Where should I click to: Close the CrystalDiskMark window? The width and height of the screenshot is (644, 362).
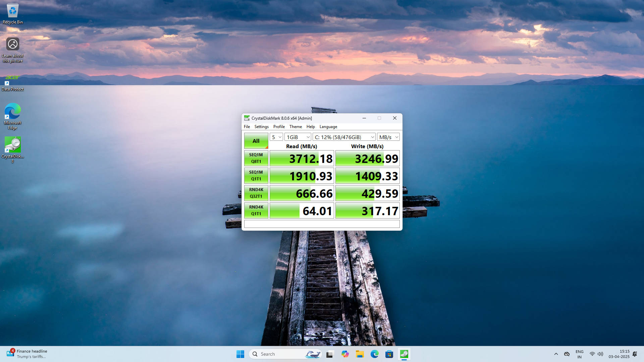pyautogui.click(x=395, y=118)
